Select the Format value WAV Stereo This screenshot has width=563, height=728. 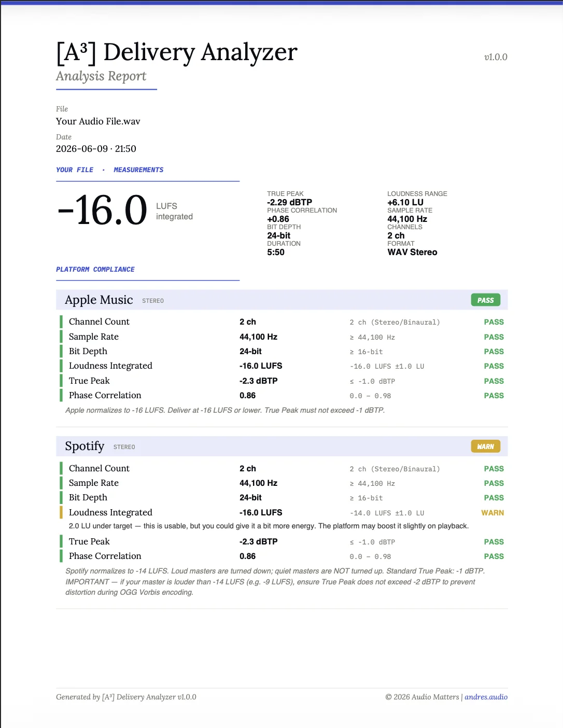tap(412, 252)
